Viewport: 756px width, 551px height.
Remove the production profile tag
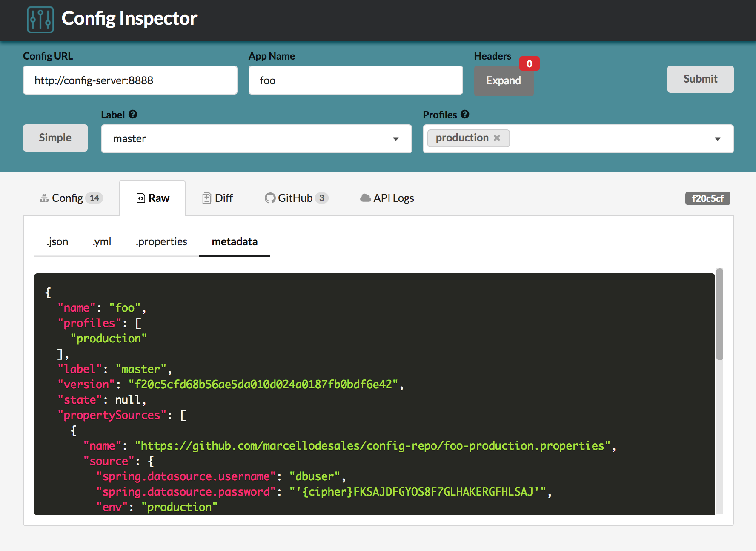point(496,138)
